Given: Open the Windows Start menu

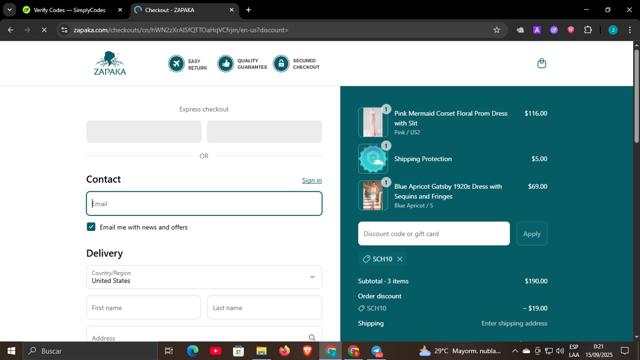Looking at the screenshot, I should (11, 351).
